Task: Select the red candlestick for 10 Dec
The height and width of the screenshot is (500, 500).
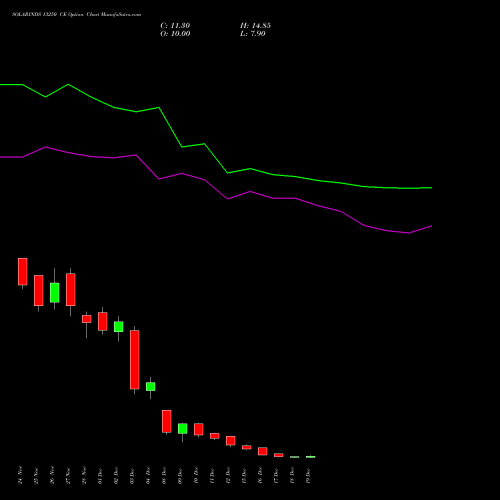Action: pyautogui.click(x=199, y=429)
